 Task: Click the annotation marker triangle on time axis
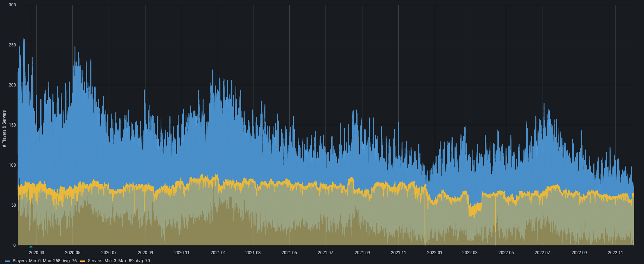click(x=31, y=246)
